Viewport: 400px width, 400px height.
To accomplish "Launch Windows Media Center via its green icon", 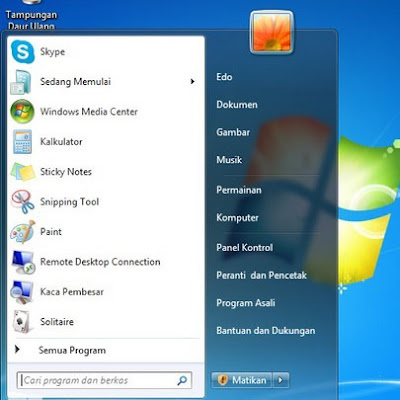I will tap(22, 111).
